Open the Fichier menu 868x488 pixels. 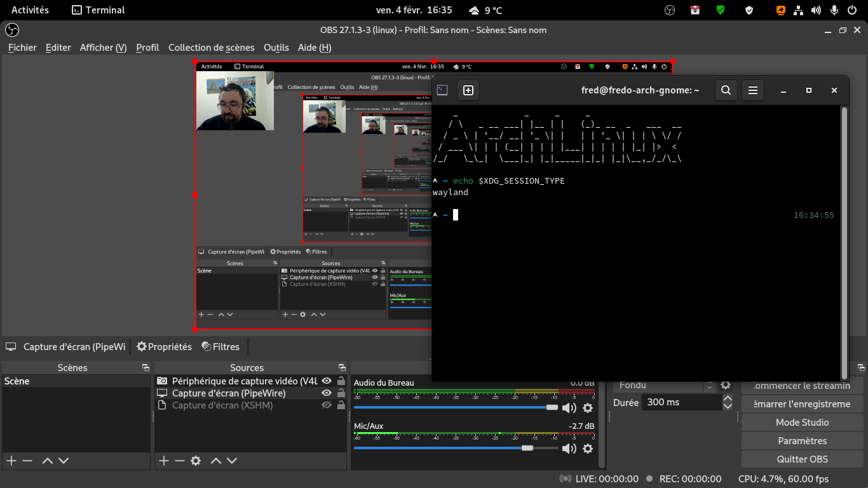[22, 48]
